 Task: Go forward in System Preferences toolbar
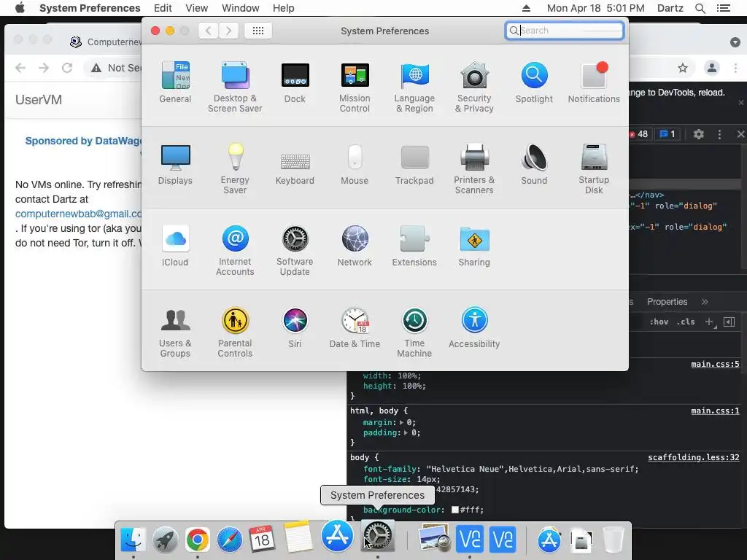point(228,31)
